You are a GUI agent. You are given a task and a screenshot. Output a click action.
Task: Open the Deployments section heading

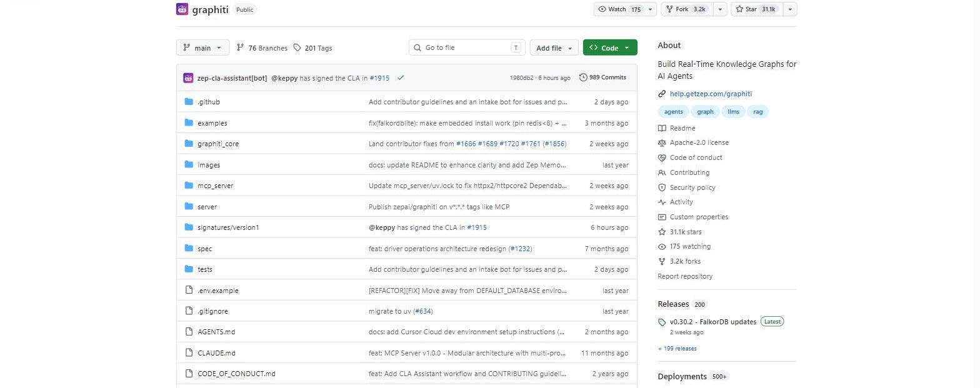click(x=682, y=377)
